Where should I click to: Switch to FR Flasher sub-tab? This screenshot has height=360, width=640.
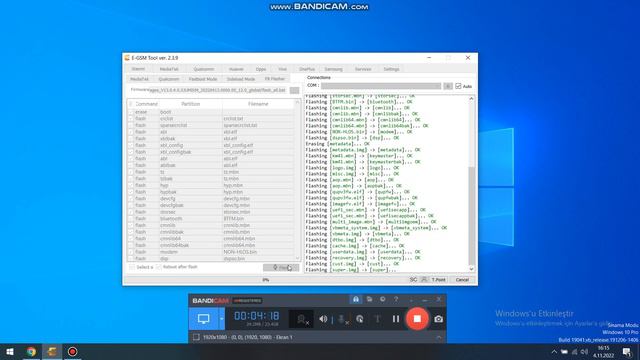click(x=275, y=79)
